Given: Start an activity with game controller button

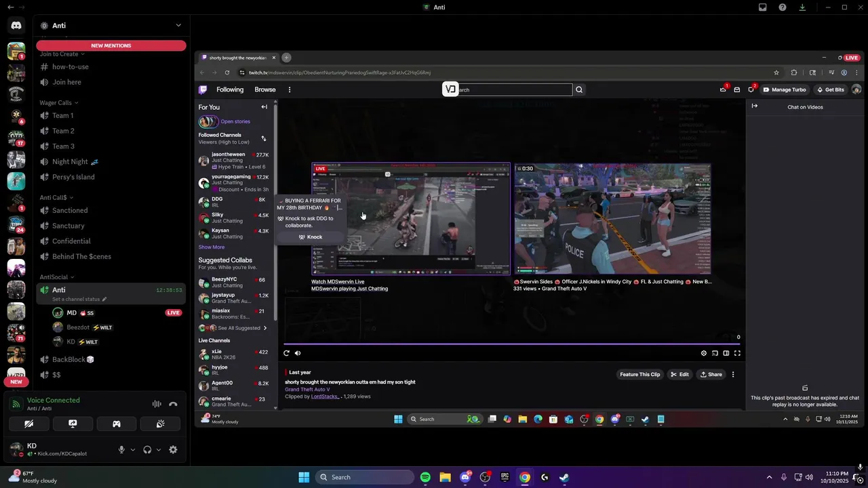Looking at the screenshot, I should [117, 424].
